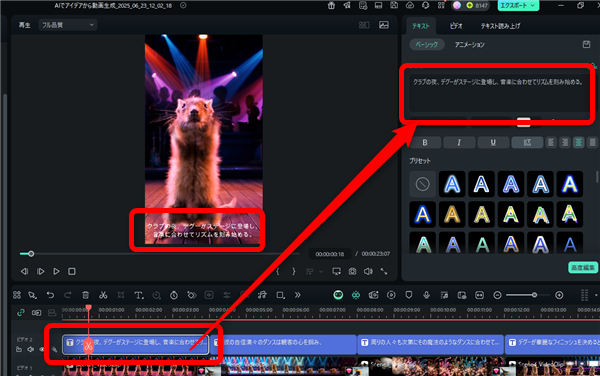Open the white text color swatch
This screenshot has width=600, height=376.
(523, 122)
